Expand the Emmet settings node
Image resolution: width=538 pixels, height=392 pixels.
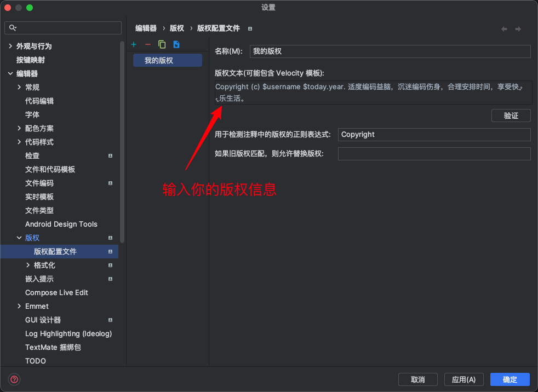[20, 307]
